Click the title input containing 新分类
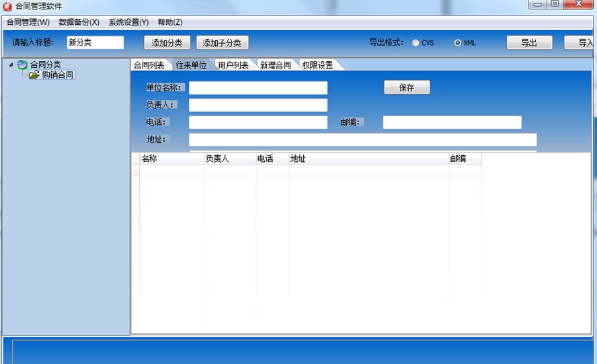The height and width of the screenshot is (364, 597). point(95,42)
